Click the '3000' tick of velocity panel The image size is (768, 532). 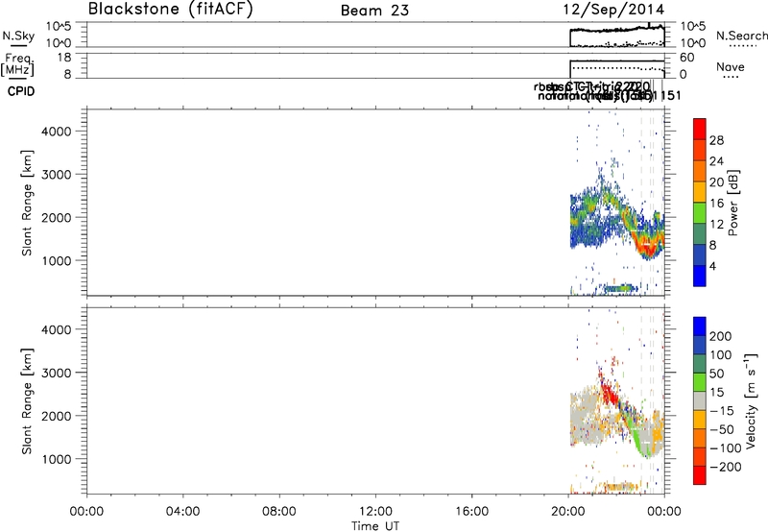tap(56, 373)
